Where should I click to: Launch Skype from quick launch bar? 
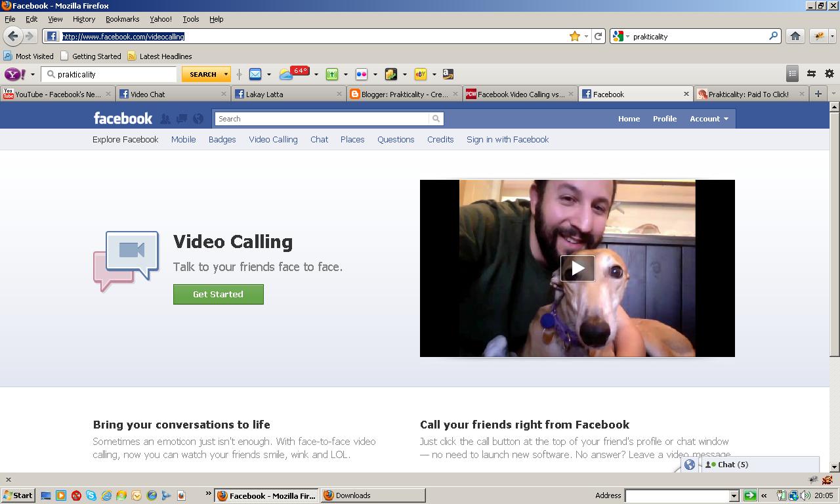point(91,495)
